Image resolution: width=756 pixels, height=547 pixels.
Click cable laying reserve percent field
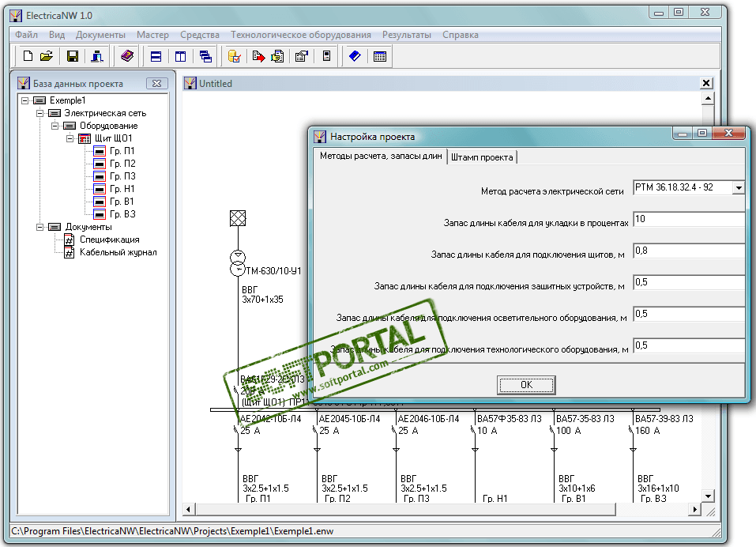coord(689,219)
